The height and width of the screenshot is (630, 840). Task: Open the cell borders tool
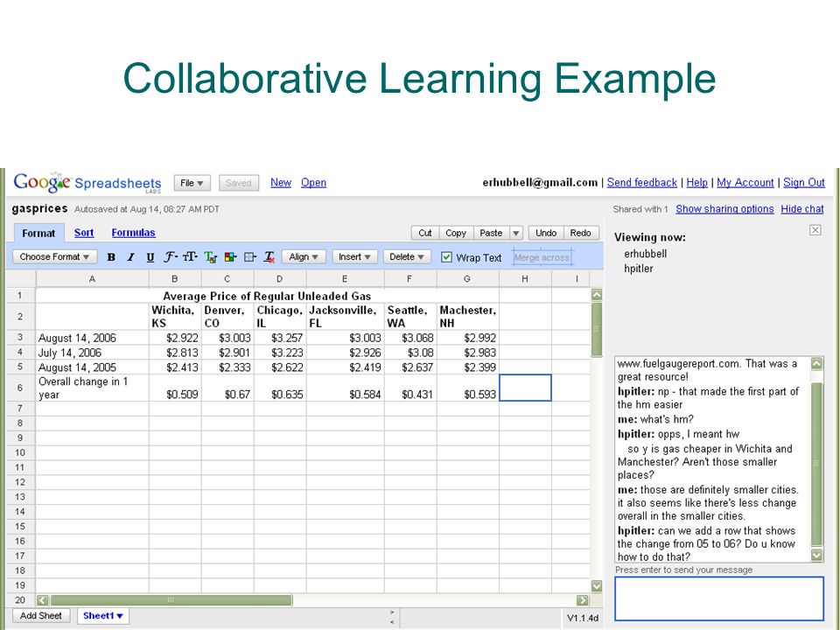click(x=250, y=257)
